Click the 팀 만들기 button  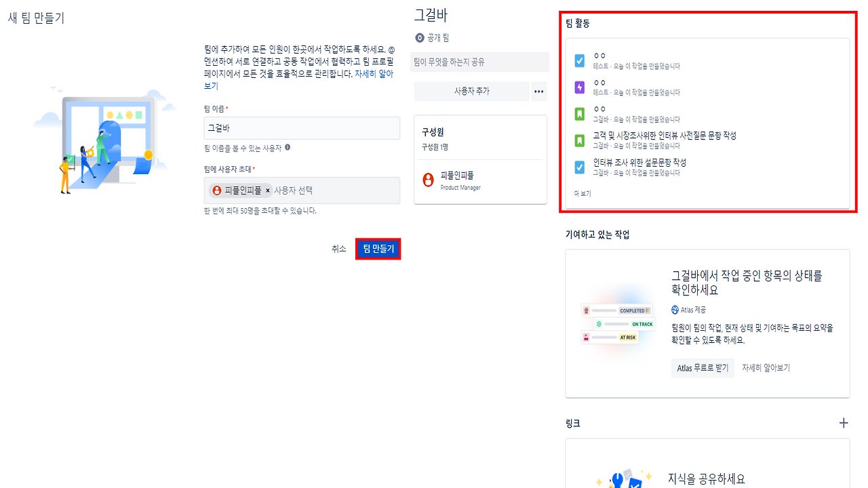[378, 249]
